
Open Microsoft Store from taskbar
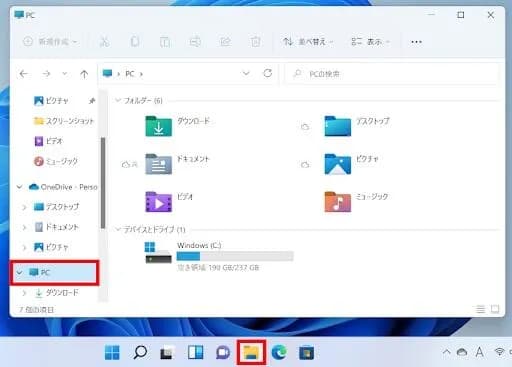tap(307, 353)
